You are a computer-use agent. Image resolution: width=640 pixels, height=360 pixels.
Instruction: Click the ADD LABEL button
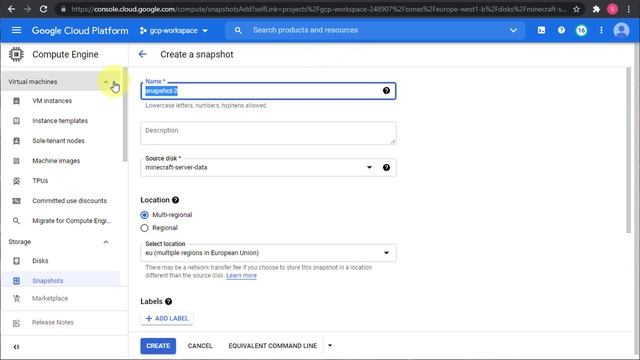pos(167,318)
